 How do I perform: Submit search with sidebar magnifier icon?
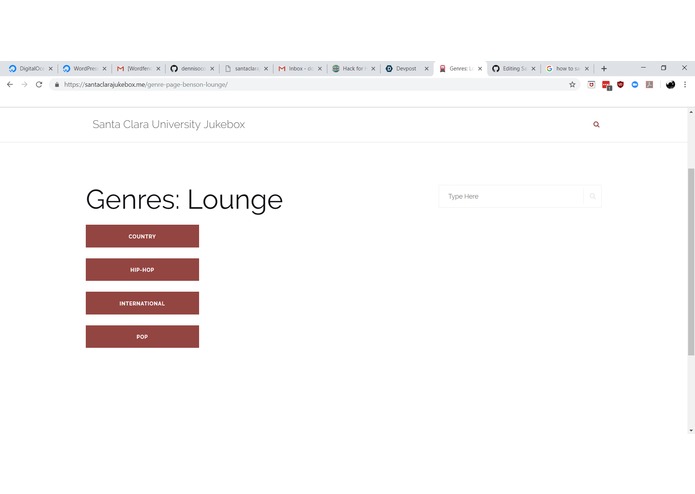tap(593, 196)
